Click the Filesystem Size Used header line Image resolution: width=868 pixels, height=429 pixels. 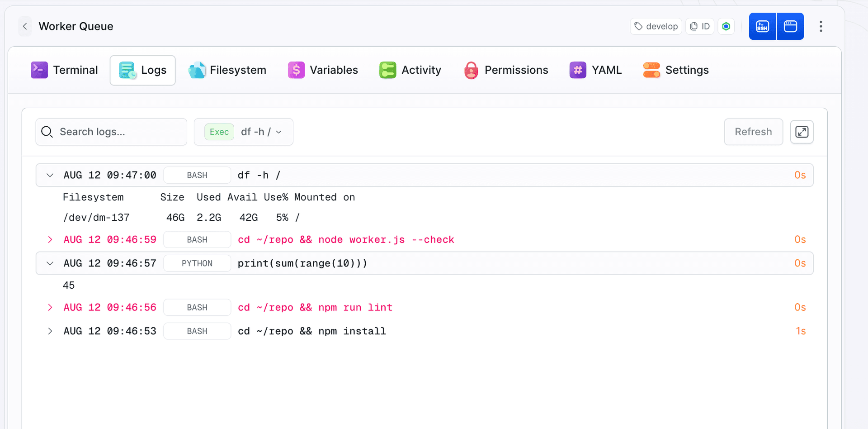[x=209, y=197]
